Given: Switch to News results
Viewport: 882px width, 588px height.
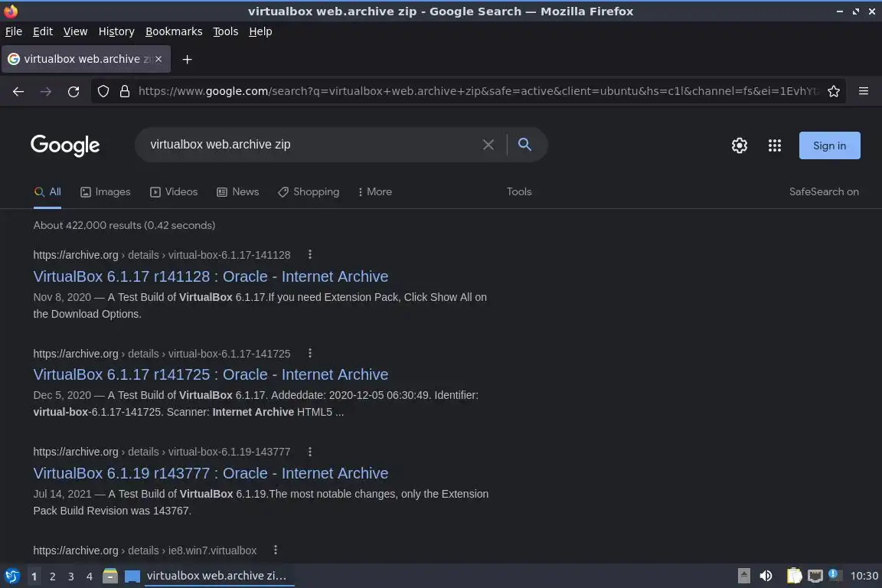Looking at the screenshot, I should 238,192.
